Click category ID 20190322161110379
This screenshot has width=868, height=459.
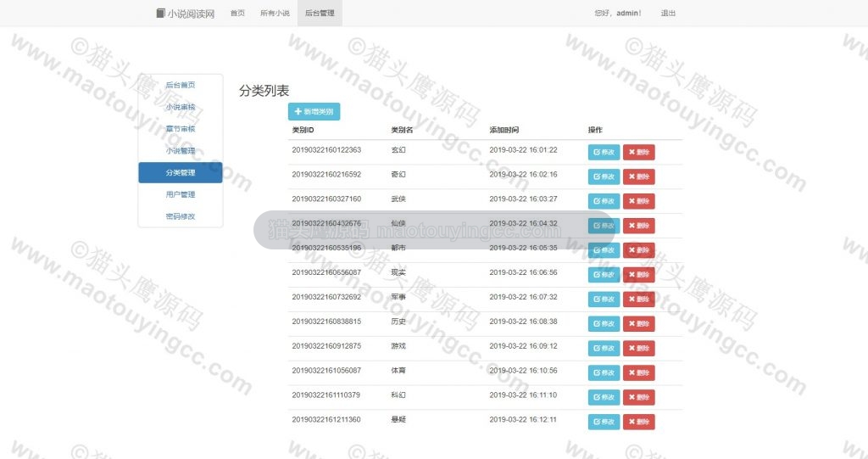click(x=326, y=395)
